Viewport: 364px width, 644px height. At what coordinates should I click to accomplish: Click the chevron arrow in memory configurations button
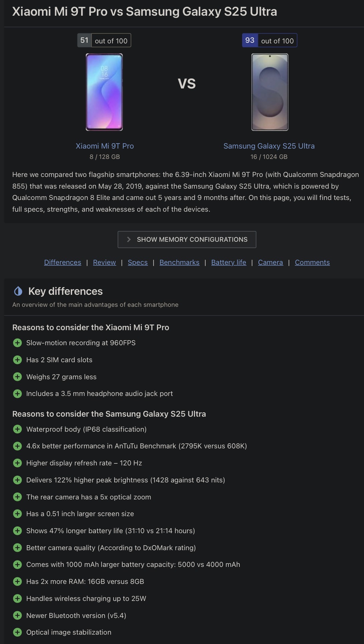tap(129, 239)
